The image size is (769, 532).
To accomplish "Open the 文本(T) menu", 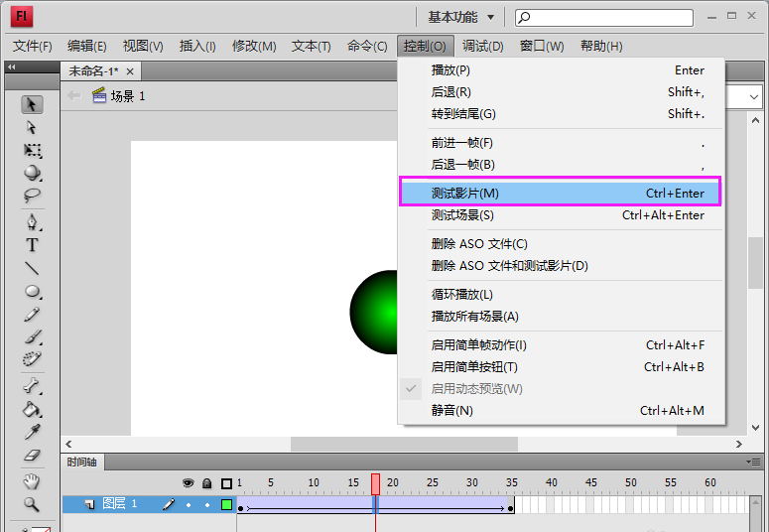I will pos(312,46).
